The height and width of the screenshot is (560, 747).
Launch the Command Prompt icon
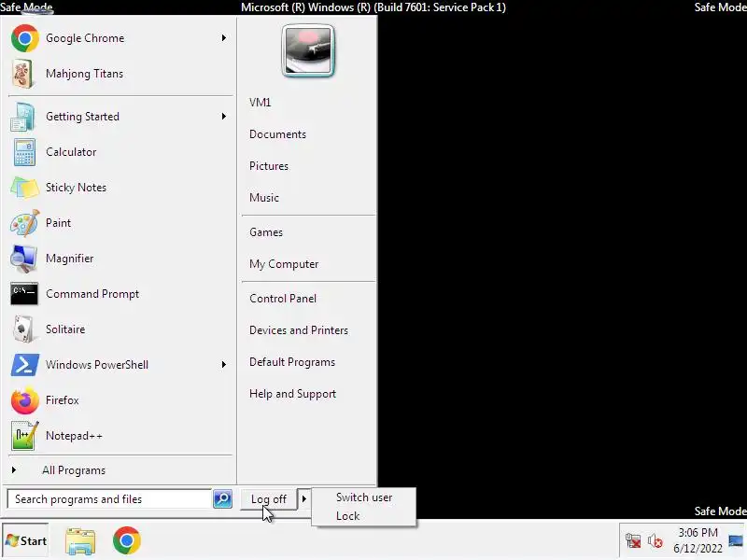point(24,294)
